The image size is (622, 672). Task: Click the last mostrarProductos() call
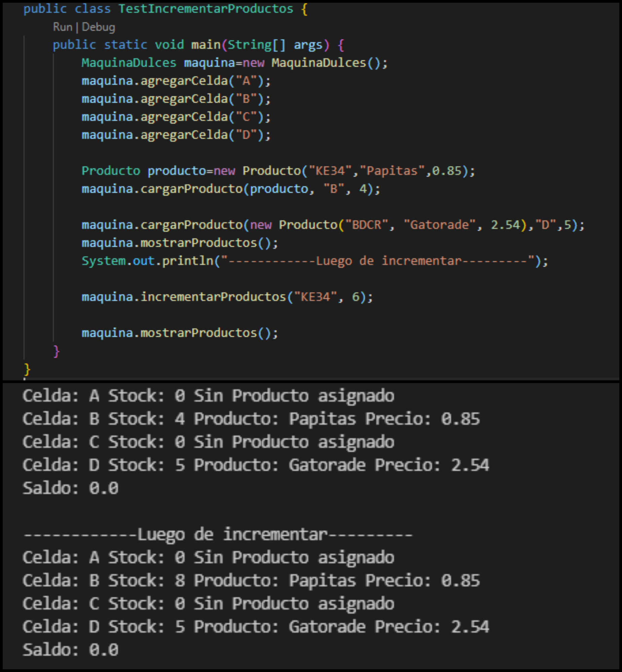pos(199,333)
